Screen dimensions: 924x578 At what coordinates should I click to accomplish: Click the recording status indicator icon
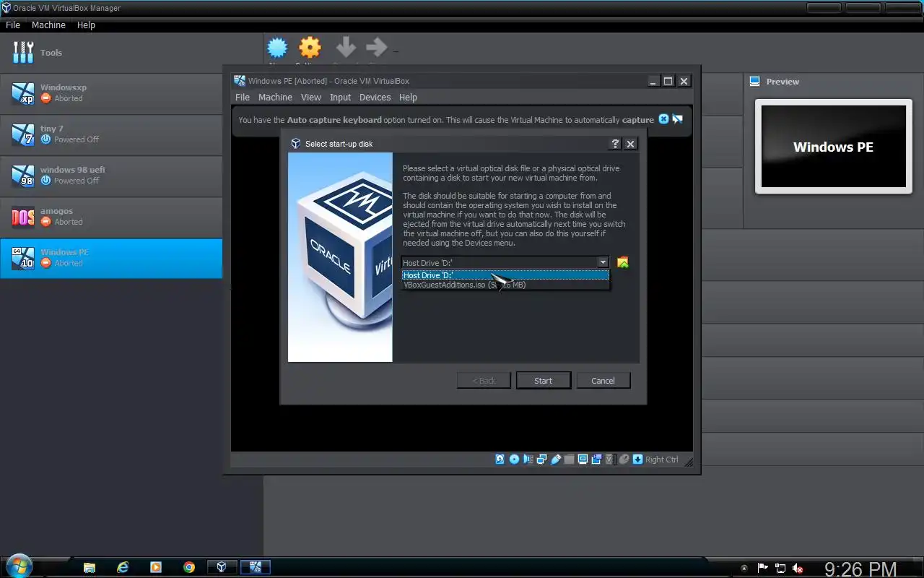(596, 459)
